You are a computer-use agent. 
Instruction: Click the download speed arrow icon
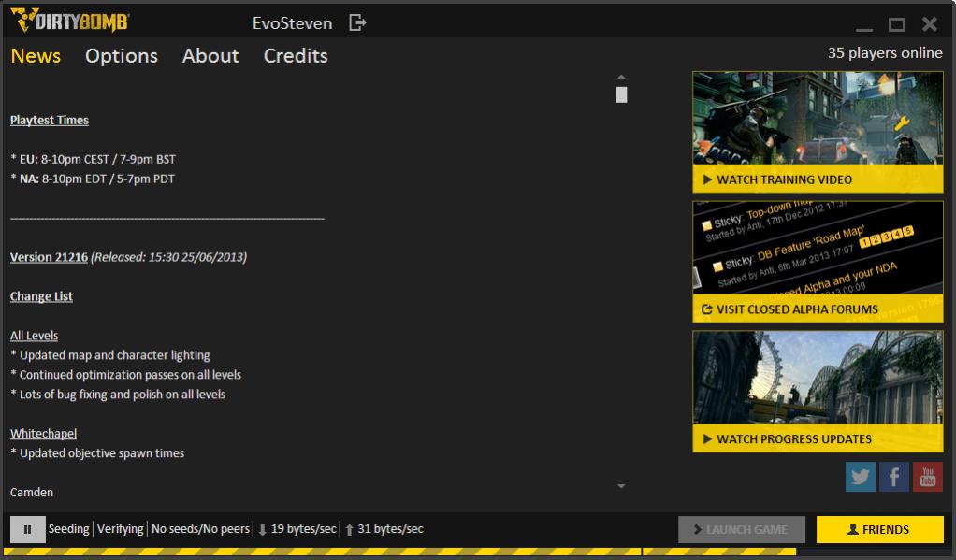point(262,529)
